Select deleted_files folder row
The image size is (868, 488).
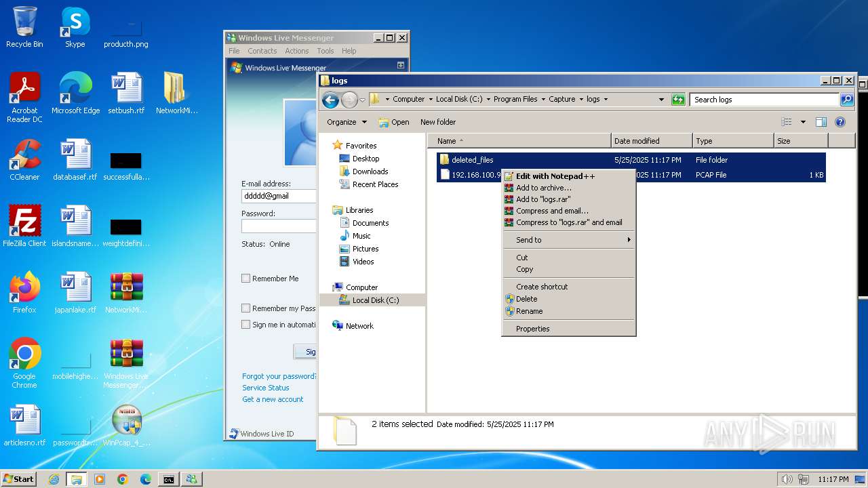coord(631,160)
